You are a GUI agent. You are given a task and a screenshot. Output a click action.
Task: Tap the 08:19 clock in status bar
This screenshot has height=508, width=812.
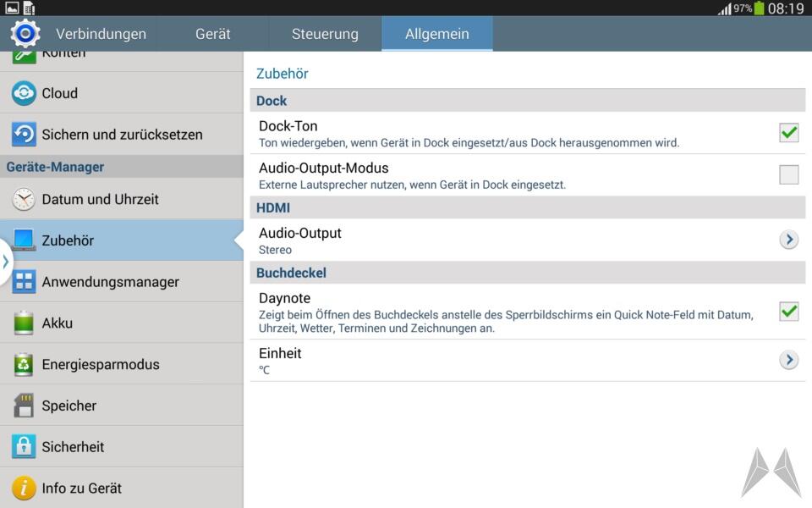[x=786, y=8]
